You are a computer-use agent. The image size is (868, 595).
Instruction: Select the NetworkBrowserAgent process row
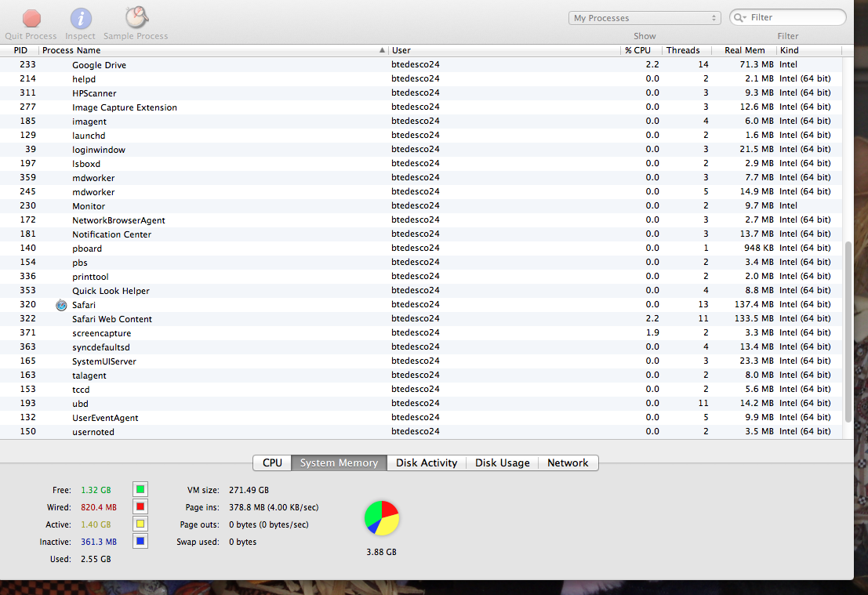pos(421,219)
